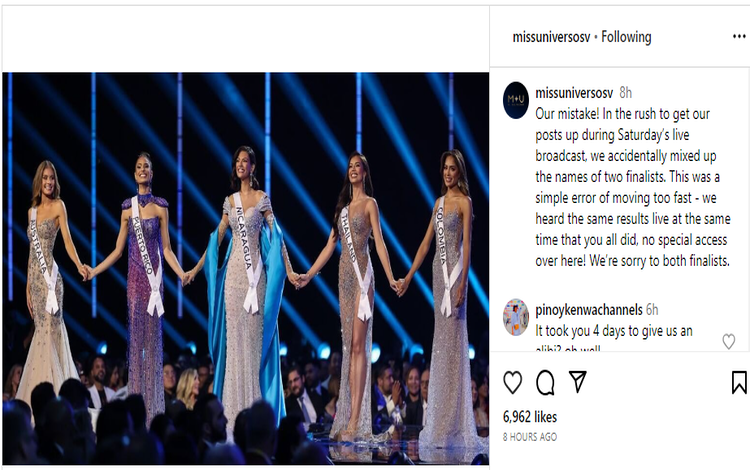Select the 6h timestamp on the comment
The image size is (750, 470).
point(652,310)
